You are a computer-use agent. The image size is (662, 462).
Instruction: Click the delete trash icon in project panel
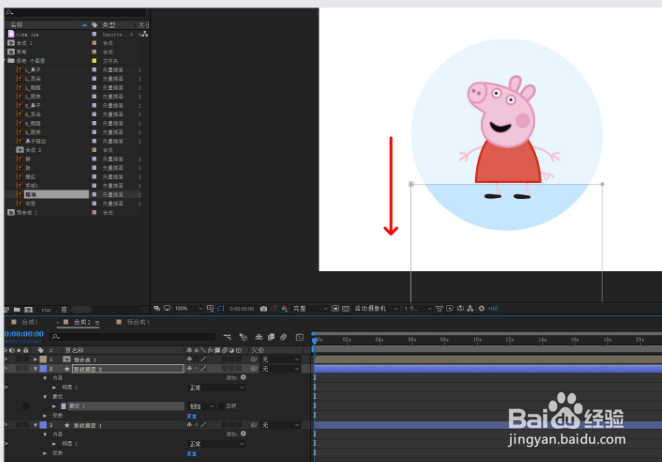(64, 310)
